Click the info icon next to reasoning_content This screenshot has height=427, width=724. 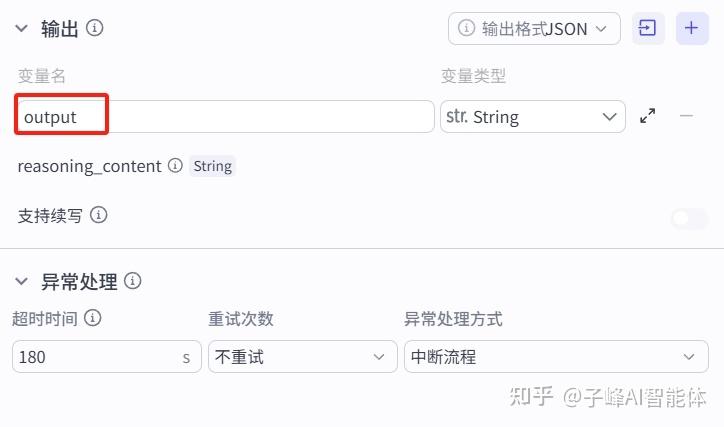(x=175, y=166)
